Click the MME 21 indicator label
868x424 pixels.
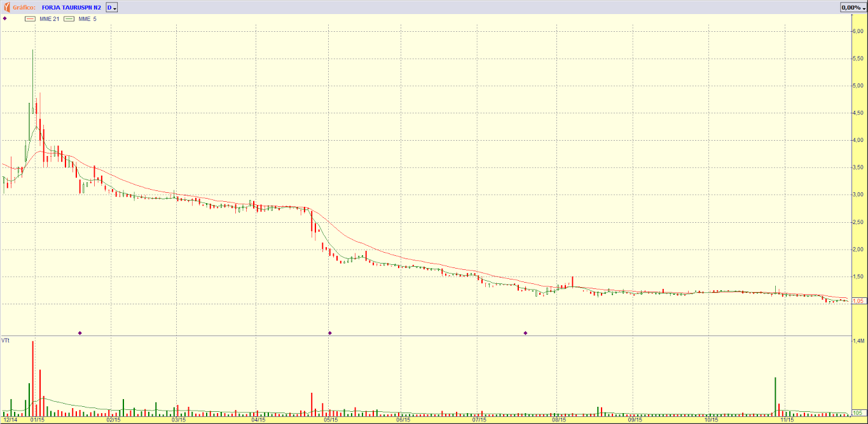tap(49, 19)
